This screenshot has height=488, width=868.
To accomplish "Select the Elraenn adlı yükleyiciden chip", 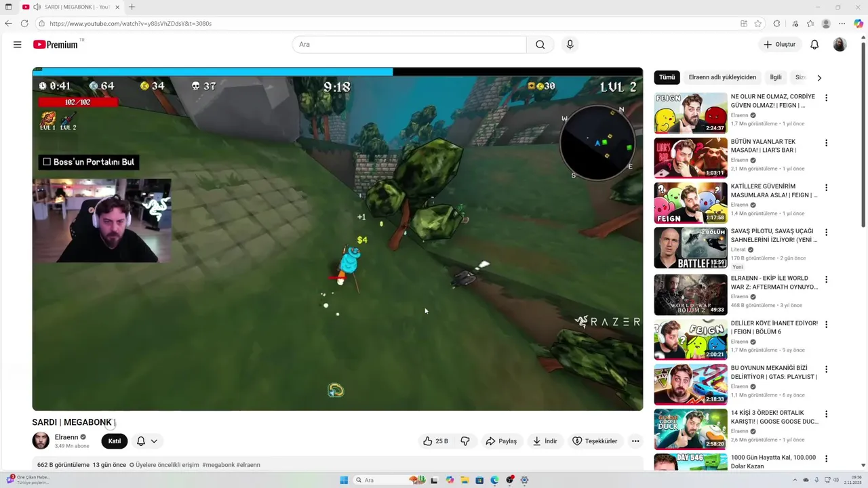I will coord(722,77).
